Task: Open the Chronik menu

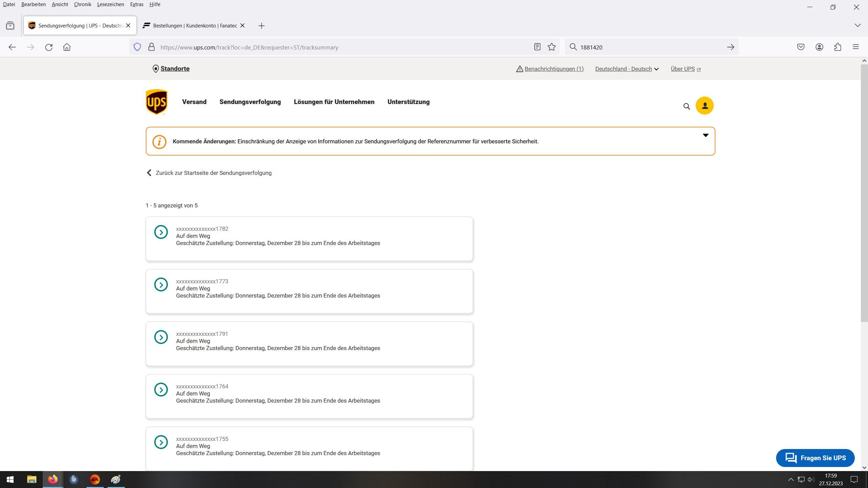Action: point(82,4)
